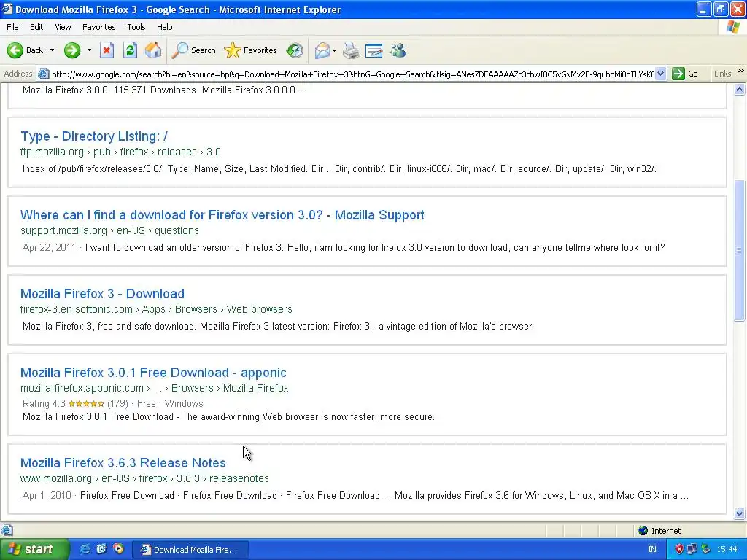Image resolution: width=747 pixels, height=560 pixels.
Task: Open the Favorites star button
Action: [x=250, y=50]
